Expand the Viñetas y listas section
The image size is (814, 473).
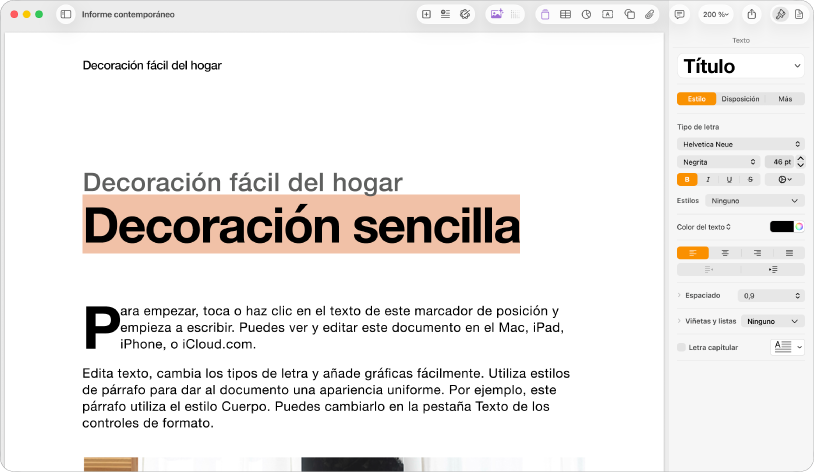(x=679, y=321)
